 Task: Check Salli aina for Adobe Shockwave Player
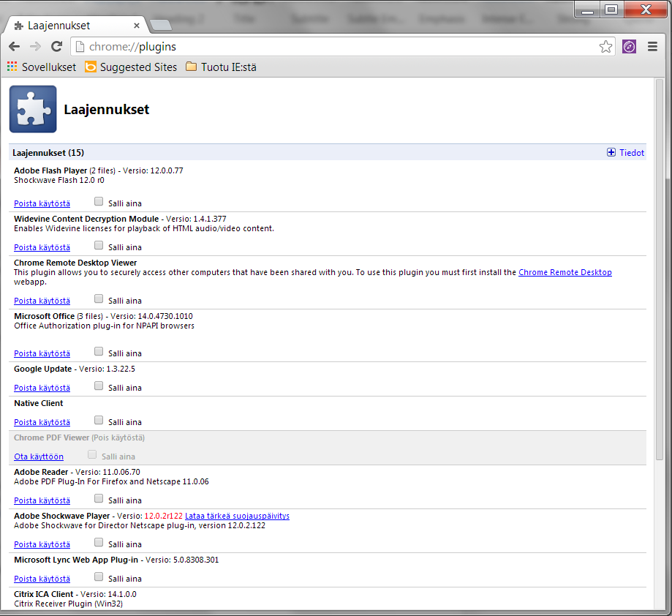click(99, 542)
